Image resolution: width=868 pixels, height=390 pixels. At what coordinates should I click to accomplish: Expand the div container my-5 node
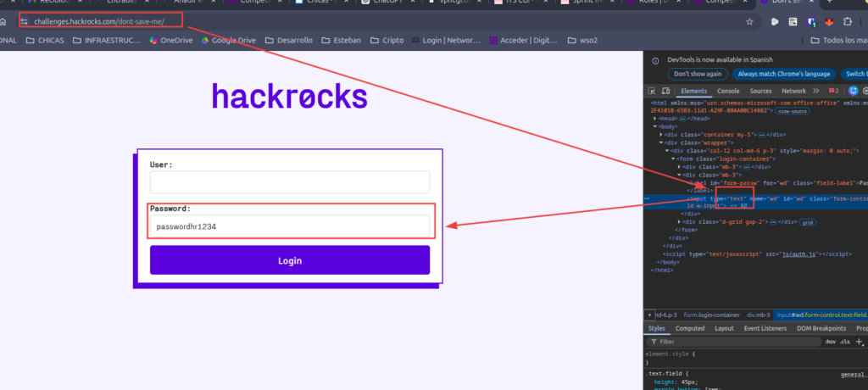[662, 135]
